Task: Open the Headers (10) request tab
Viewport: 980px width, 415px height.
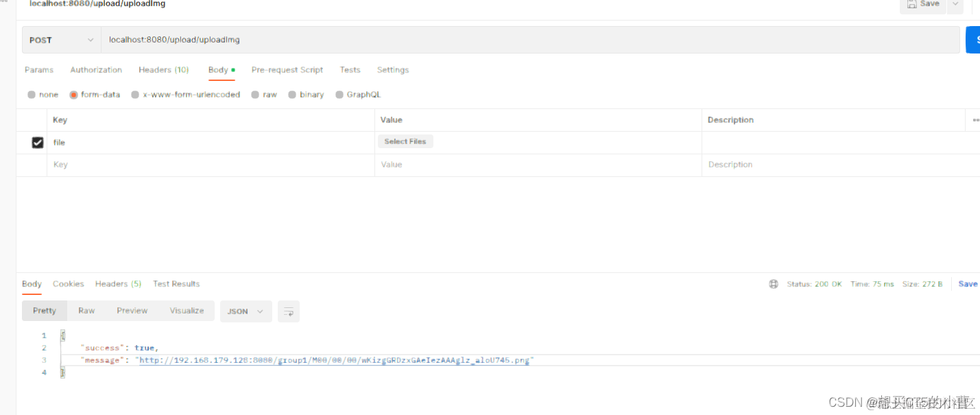Action: coord(164,70)
